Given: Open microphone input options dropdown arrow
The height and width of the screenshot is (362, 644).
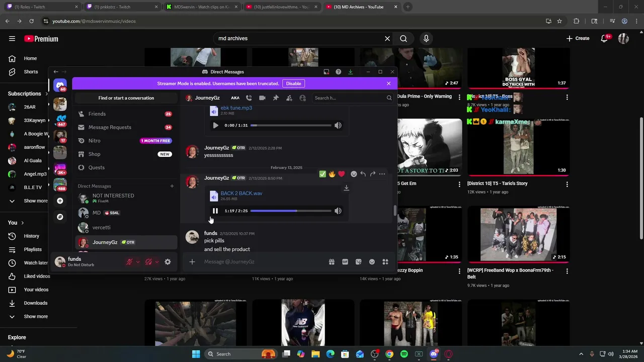Looking at the screenshot, I should tap(138, 261).
